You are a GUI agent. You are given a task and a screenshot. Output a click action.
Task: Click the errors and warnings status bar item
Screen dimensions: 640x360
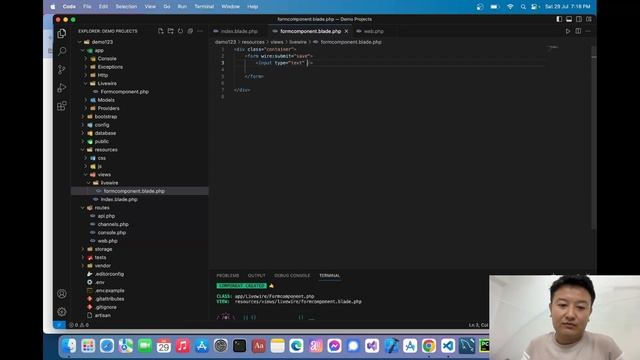[79, 325]
